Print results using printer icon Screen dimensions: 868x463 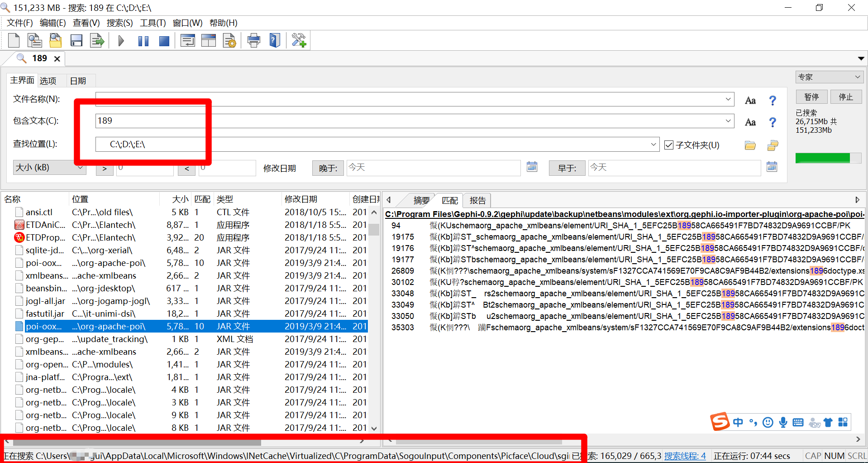click(254, 41)
